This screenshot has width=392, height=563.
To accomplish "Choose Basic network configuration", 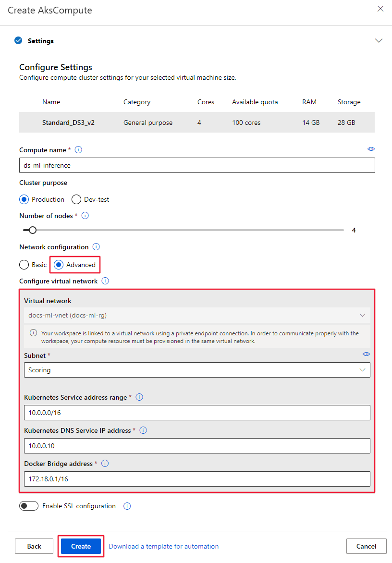I will (24, 265).
